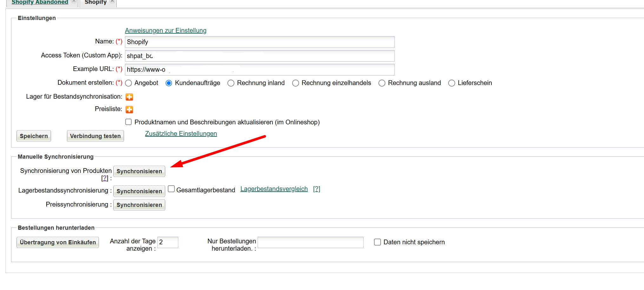The image size is (644, 290).
Task: Switch to Shopify Abandoned tab
Action: tap(40, 2)
